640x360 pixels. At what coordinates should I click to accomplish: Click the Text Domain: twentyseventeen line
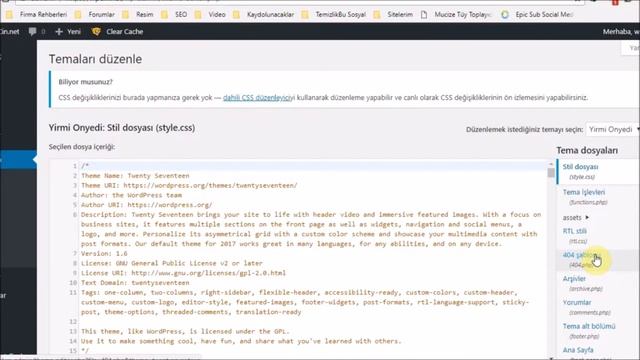click(135, 282)
